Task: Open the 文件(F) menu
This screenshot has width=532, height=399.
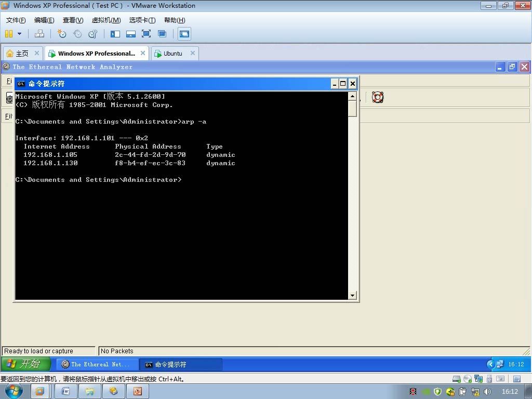Action: [16, 20]
